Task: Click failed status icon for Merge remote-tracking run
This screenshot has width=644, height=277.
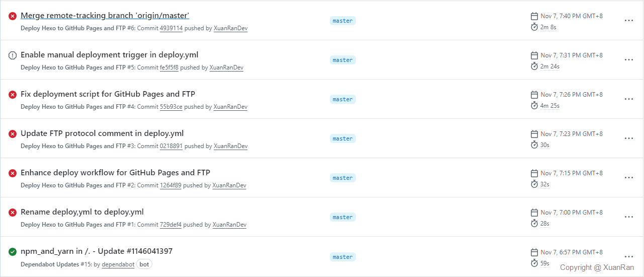Action: 13,16
